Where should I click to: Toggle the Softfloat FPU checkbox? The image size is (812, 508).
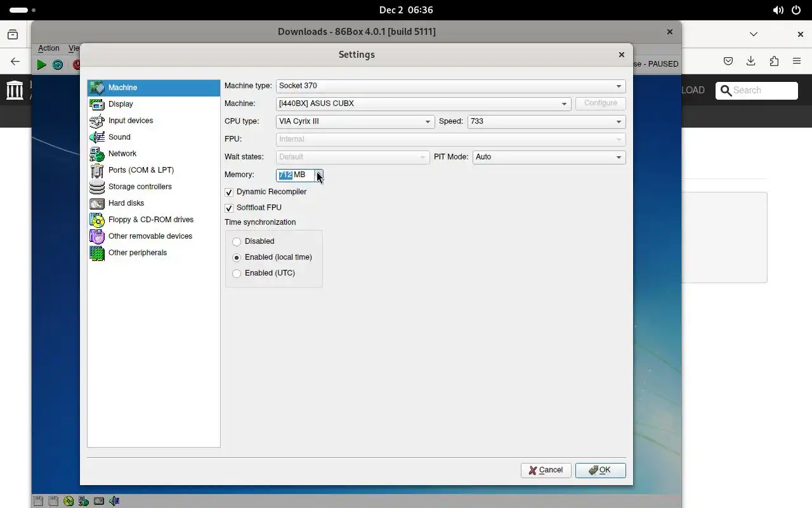[x=229, y=208]
